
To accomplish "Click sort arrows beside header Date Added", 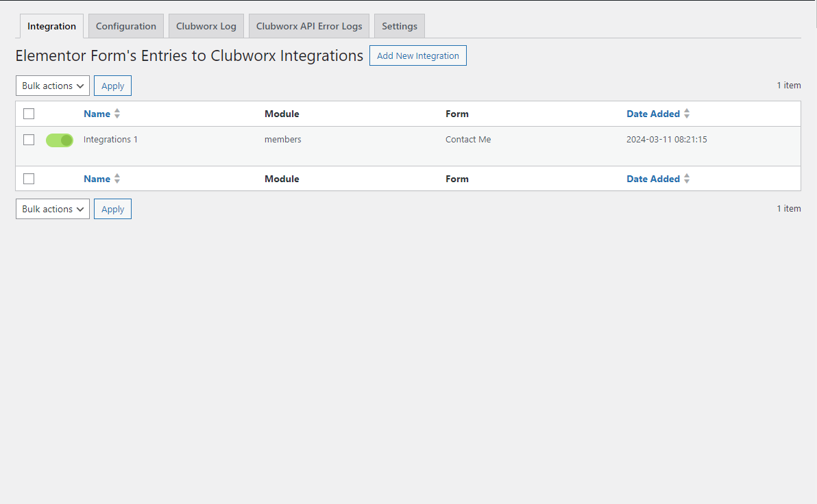I will (x=687, y=114).
